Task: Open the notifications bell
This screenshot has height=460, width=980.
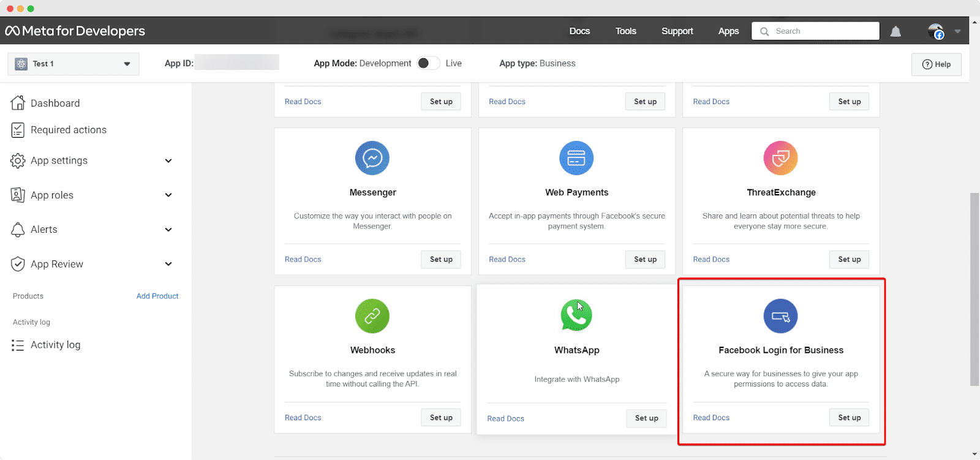Action: pos(895,31)
